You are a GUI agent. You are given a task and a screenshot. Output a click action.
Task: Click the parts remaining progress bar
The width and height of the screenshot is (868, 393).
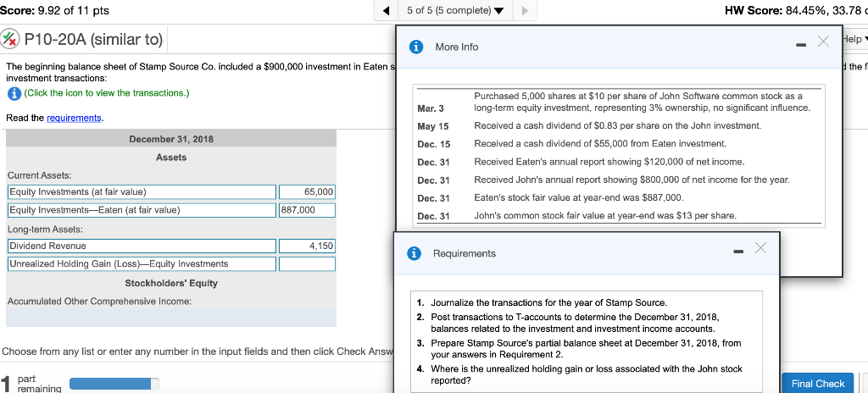(114, 384)
